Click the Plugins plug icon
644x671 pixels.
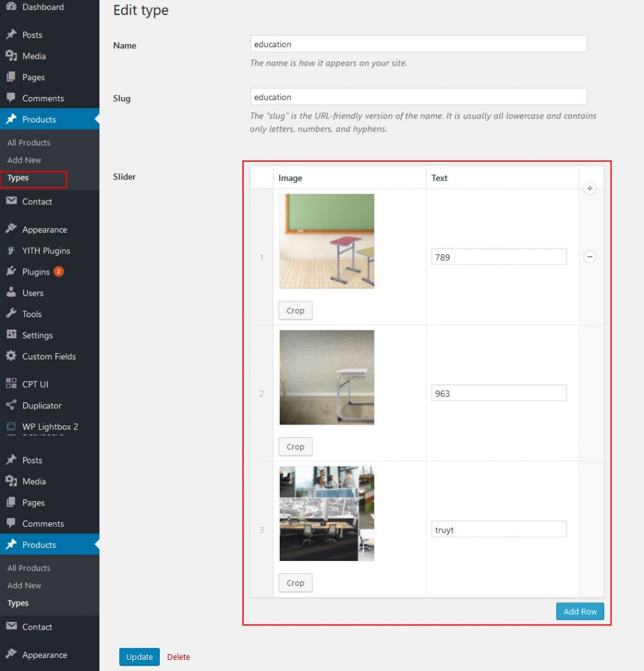[11, 271]
